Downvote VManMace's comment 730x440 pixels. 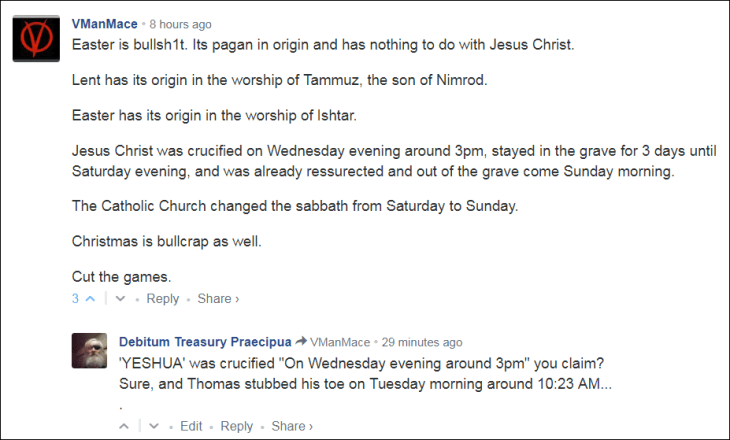[120, 299]
